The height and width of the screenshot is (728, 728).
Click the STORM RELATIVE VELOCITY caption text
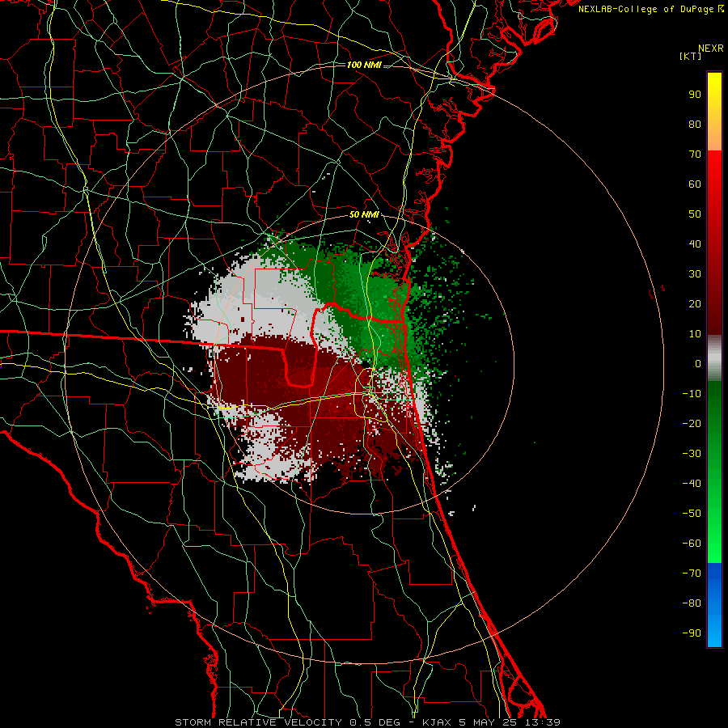[259, 722]
